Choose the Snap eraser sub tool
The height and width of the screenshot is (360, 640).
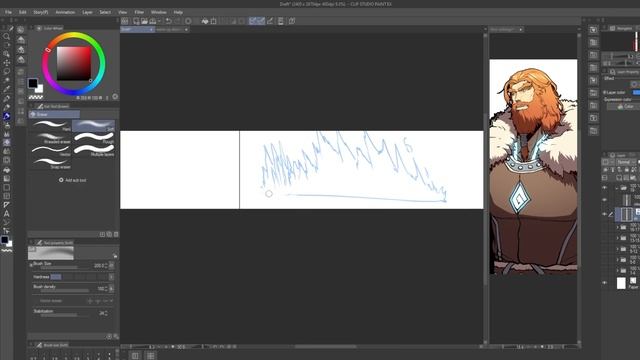tap(51, 164)
